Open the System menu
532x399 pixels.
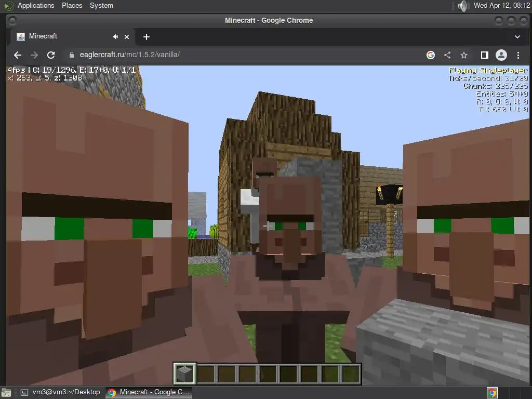coord(101,5)
